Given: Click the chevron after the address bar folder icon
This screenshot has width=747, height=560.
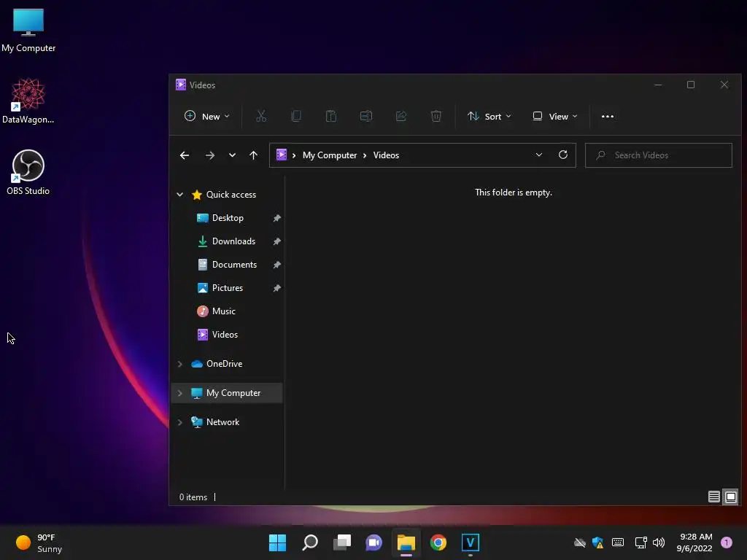Looking at the screenshot, I should point(294,155).
